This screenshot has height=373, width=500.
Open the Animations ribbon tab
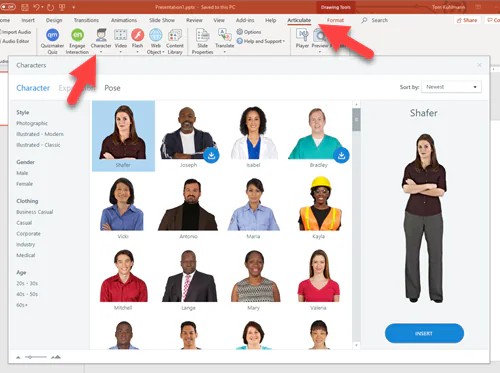click(124, 20)
